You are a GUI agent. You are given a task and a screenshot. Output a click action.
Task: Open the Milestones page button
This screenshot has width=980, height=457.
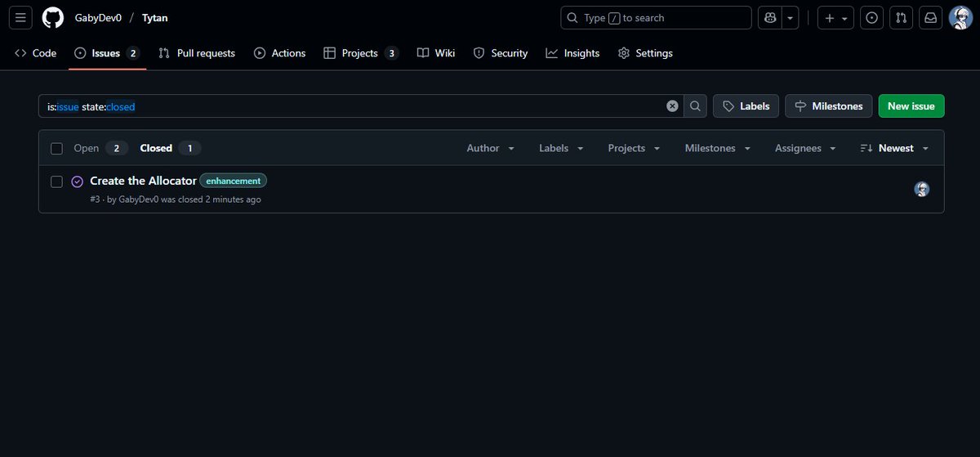[x=829, y=106]
